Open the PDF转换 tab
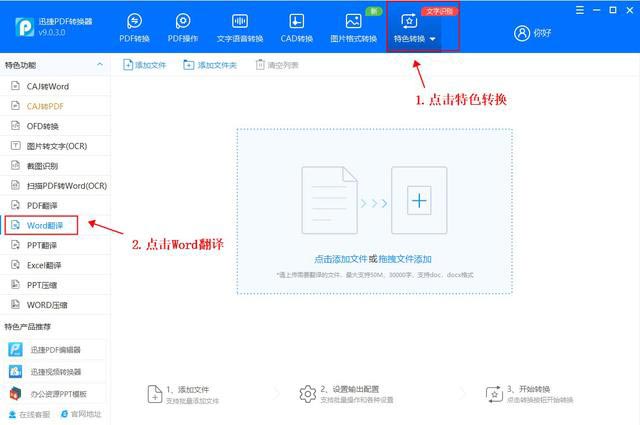 pos(134,27)
